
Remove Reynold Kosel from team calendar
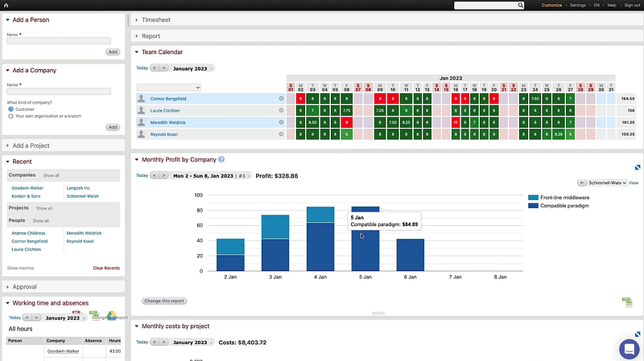pyautogui.click(x=281, y=134)
